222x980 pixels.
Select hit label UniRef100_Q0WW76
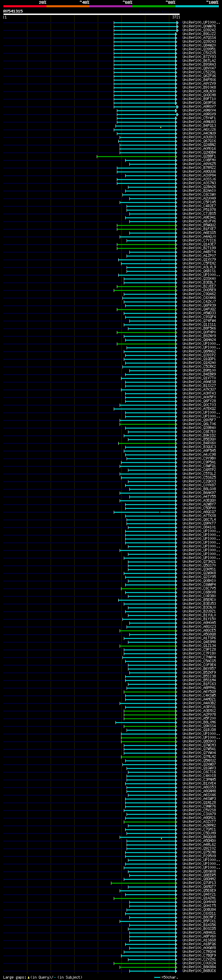click(x=199, y=26)
